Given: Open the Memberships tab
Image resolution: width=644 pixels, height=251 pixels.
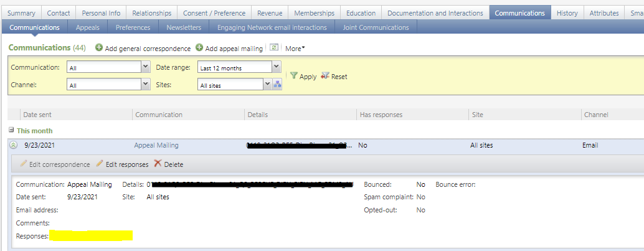Looking at the screenshot, I should (x=314, y=13).
